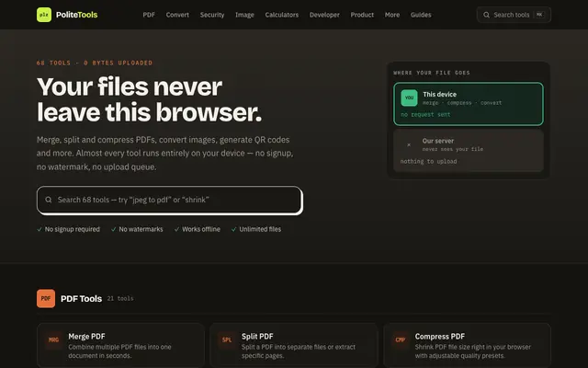Click the 'No watermarks' text
Screen dimensions: 588x368
[141, 229]
